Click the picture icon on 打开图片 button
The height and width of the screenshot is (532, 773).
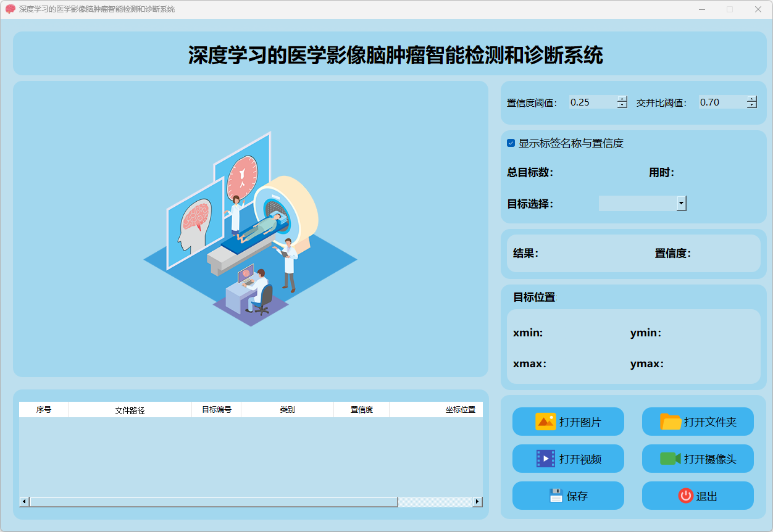(545, 422)
